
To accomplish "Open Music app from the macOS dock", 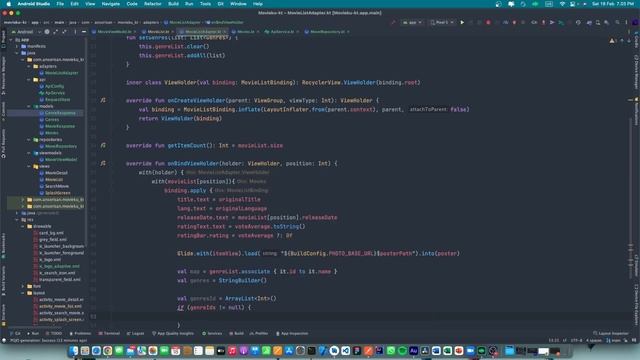I will click(x=232, y=351).
